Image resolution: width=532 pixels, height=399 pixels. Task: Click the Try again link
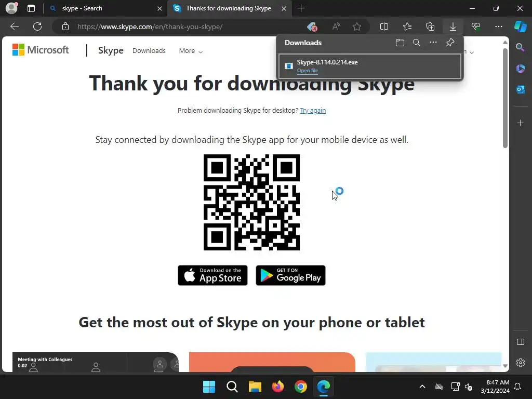(313, 110)
